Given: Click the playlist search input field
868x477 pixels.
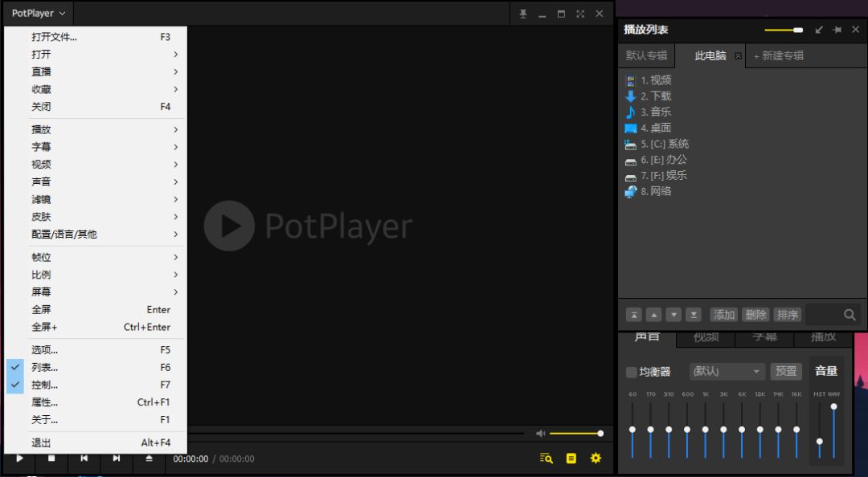Looking at the screenshot, I should click(824, 315).
